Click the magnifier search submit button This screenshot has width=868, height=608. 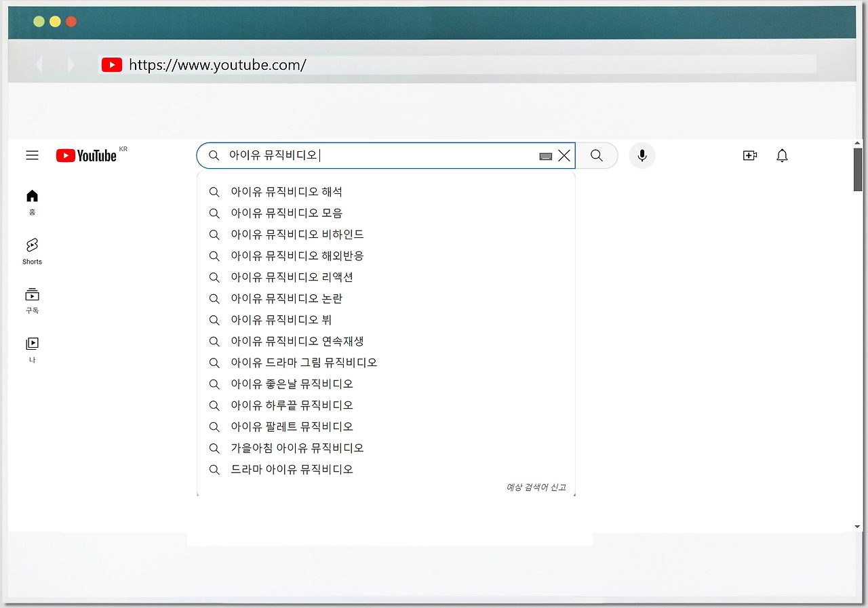click(597, 155)
